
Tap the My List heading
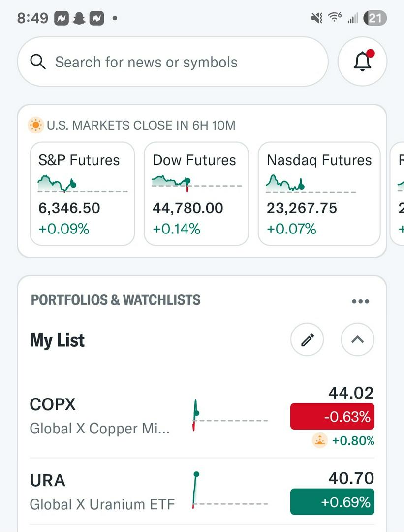click(x=58, y=340)
